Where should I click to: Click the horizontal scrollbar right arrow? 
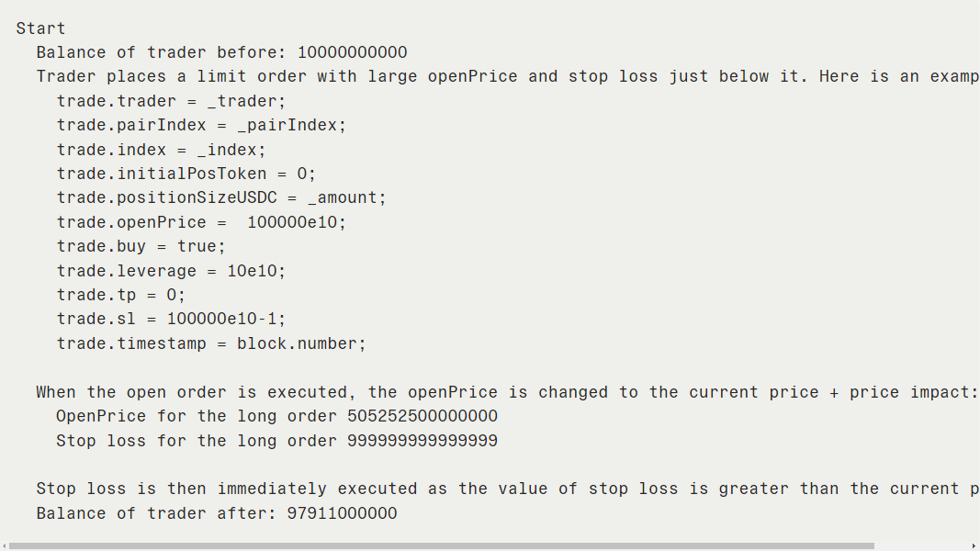[x=975, y=546]
